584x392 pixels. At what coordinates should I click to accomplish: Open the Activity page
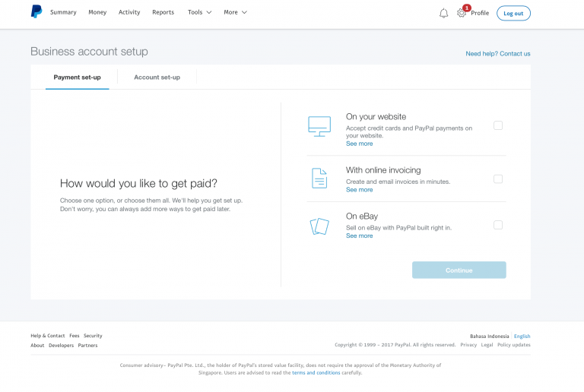click(129, 12)
